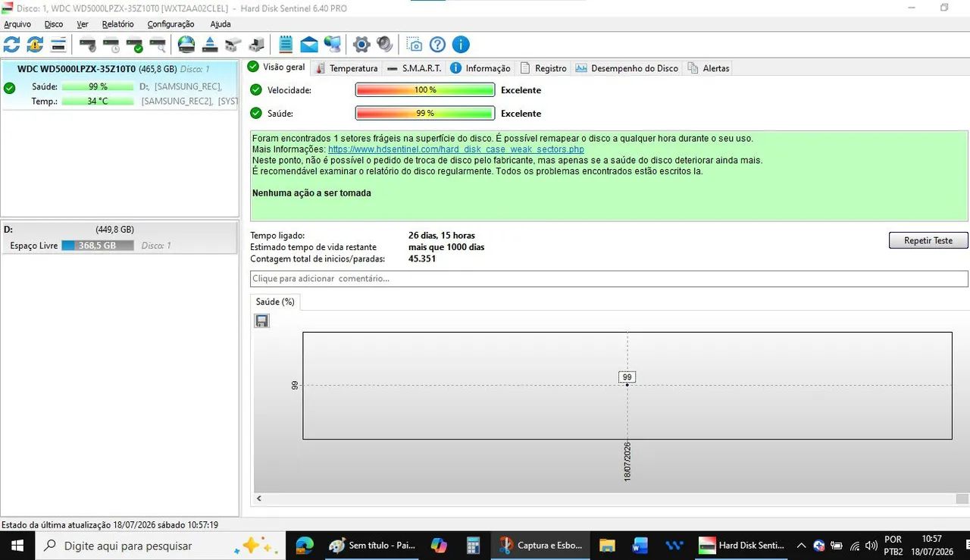The image size is (970, 560).
Task: Click the globe over disk icon
Action: coord(186,45)
